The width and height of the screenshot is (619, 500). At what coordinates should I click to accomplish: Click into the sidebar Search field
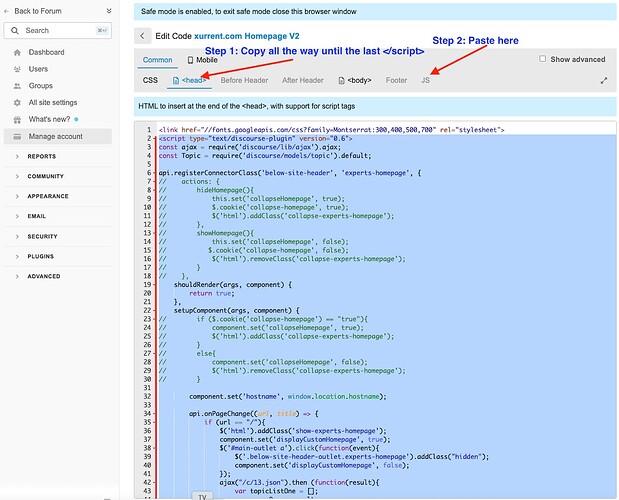click(58, 30)
